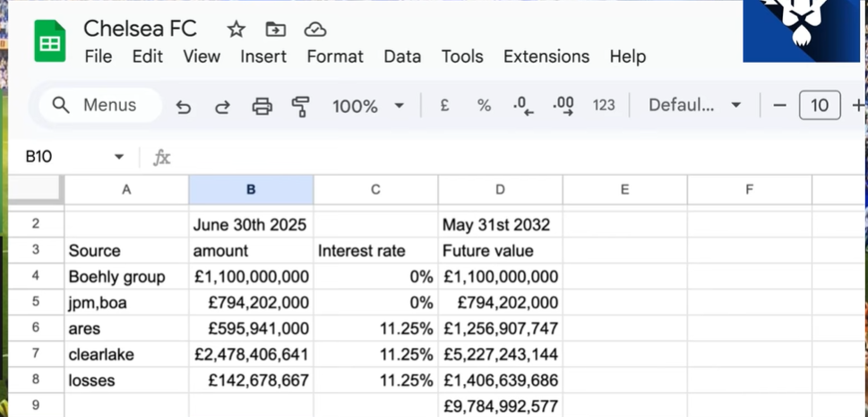Select the 'Boehly group' cell
868x417 pixels.
pos(126,276)
